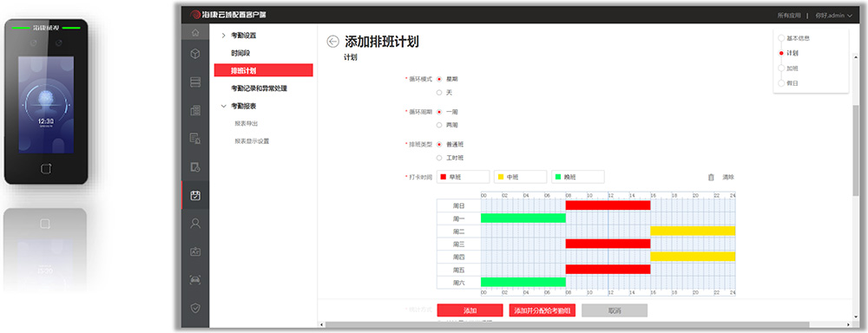This screenshot has height=333, width=868.
Task: Open the building icon in sidebar
Action: (194, 111)
